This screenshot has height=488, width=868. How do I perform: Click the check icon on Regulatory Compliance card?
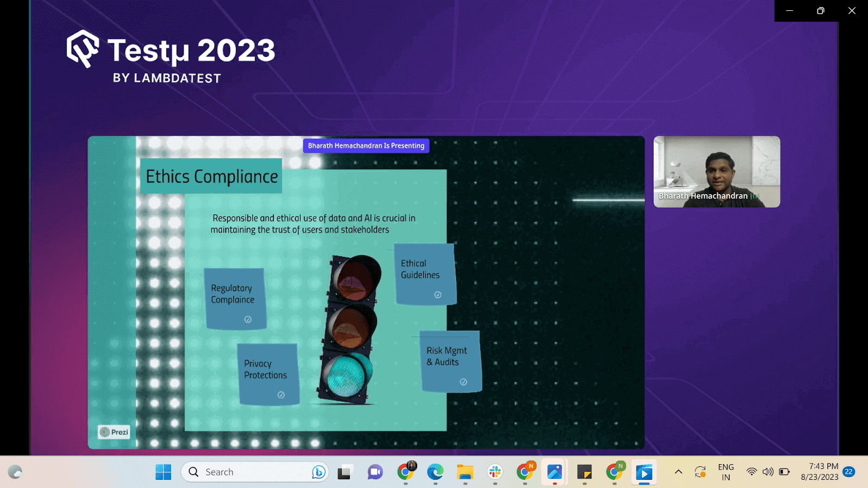coord(248,319)
